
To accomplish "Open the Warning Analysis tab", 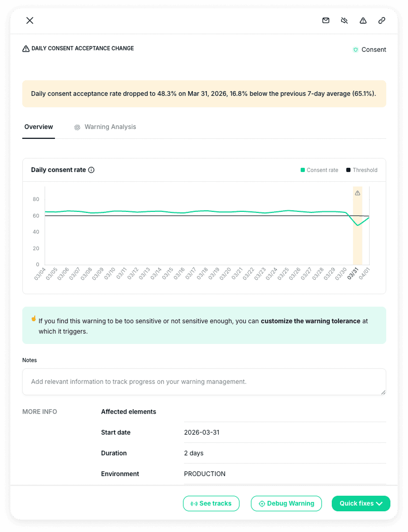I will pos(110,127).
